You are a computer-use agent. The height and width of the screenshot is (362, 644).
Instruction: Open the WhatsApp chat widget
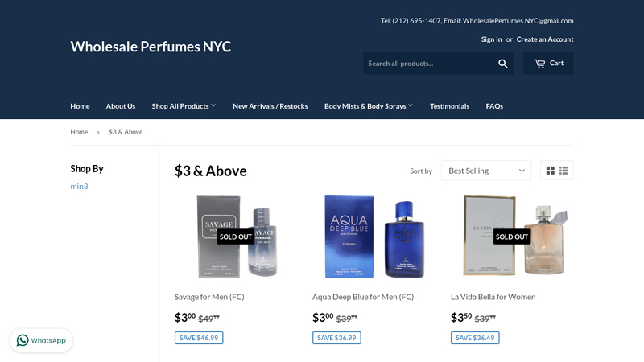pos(41,340)
